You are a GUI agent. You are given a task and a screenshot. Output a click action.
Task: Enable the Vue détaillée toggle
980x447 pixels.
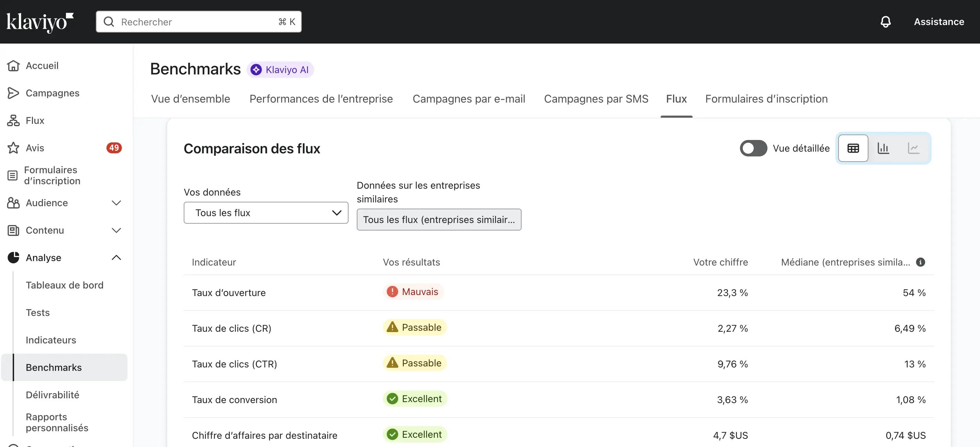click(753, 148)
